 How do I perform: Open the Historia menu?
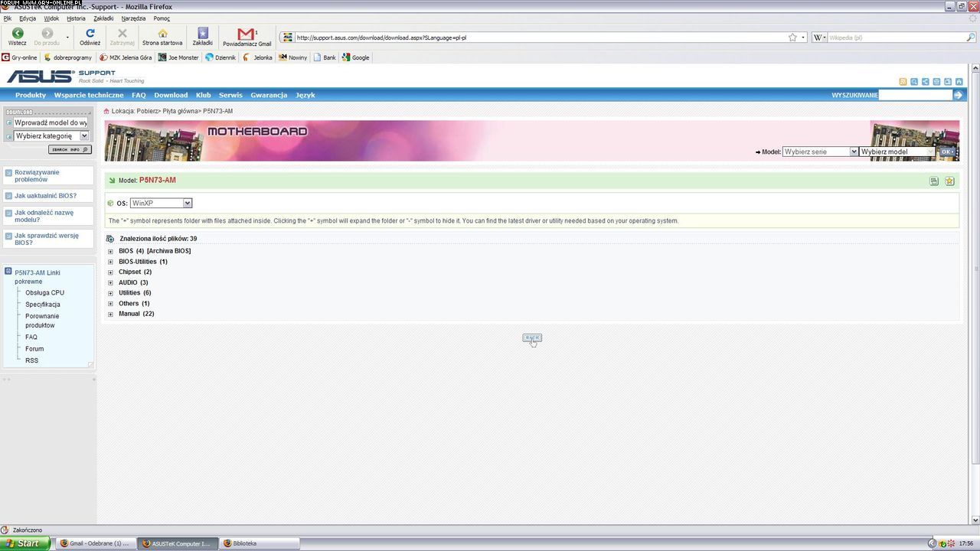pyautogui.click(x=76, y=18)
